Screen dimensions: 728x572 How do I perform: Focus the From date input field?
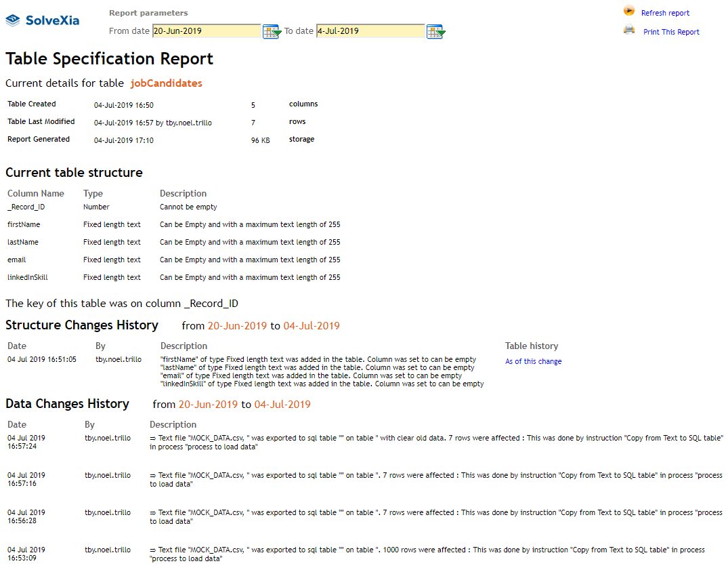[207, 31]
